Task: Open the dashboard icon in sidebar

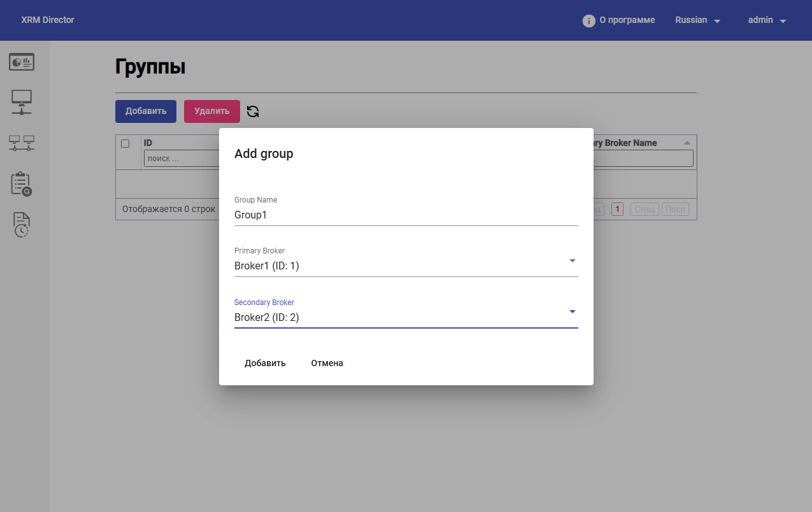Action: 22,62
